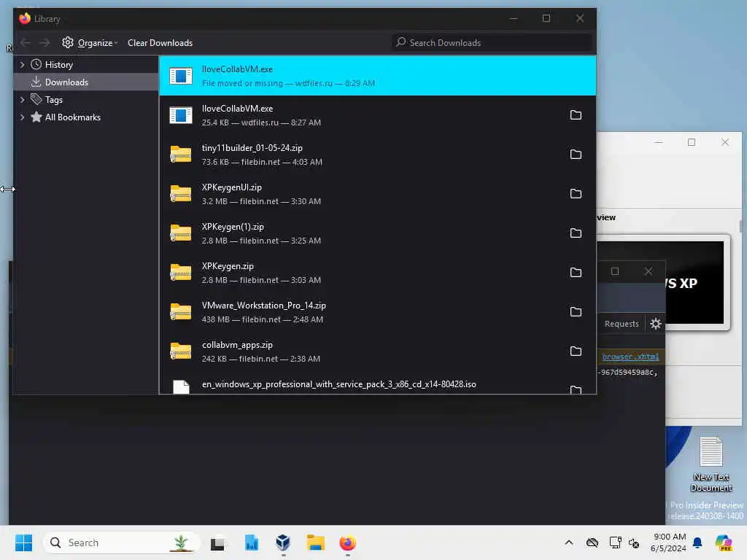Viewport: 747px width, 560px height.
Task: Select the en_windows_xp_professional iso entry
Action: [x=377, y=385]
